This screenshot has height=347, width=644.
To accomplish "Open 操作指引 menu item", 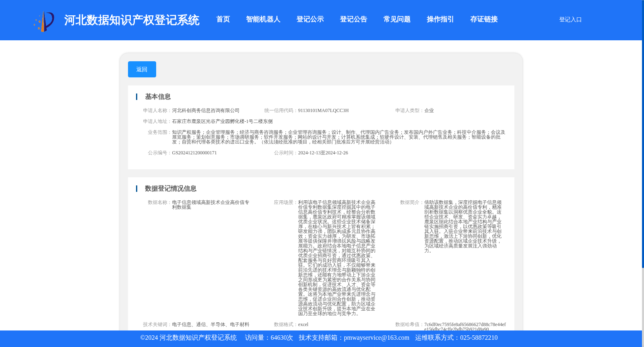I will (x=440, y=19).
